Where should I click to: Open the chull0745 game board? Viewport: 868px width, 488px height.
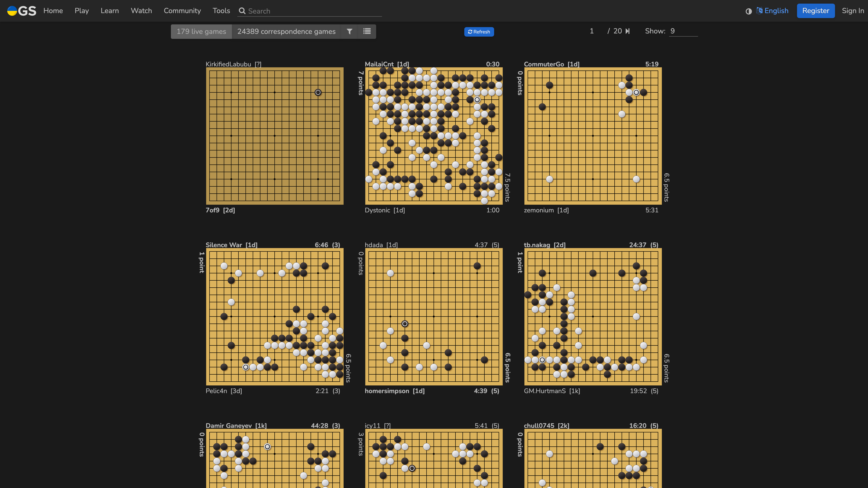pos(593,458)
